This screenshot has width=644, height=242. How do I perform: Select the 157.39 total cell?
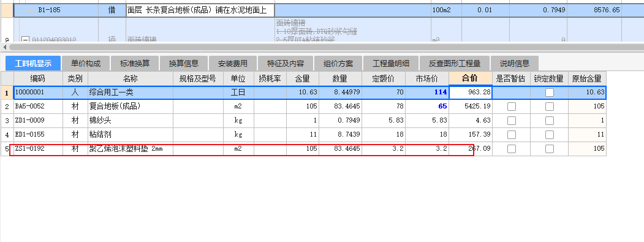[471, 134]
